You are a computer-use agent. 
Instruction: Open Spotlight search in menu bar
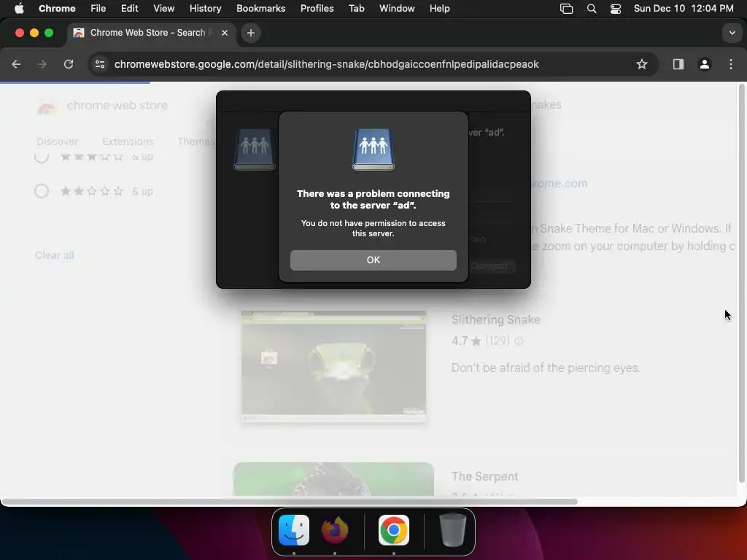(591, 9)
